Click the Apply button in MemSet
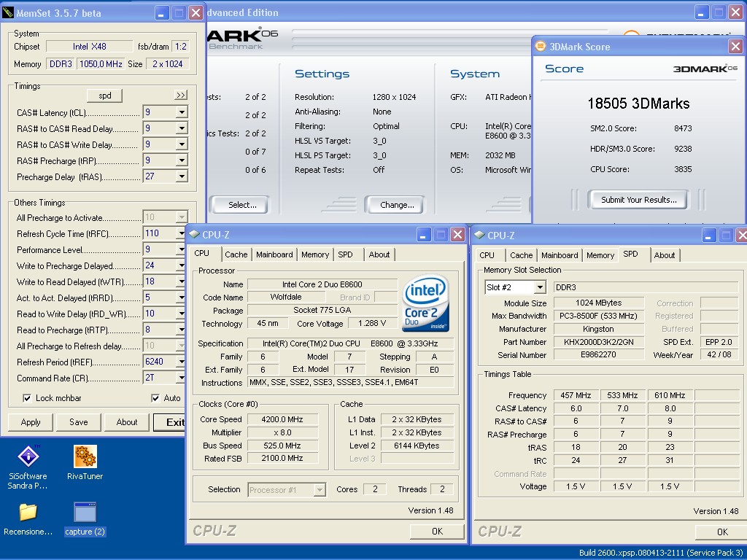The height and width of the screenshot is (560, 747). coord(31,422)
